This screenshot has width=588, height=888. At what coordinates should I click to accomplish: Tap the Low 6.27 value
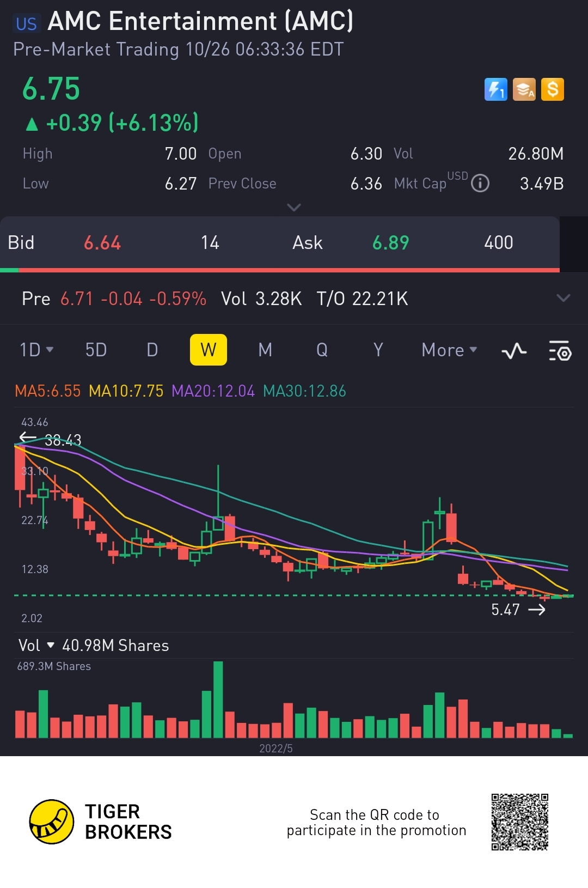click(x=181, y=184)
